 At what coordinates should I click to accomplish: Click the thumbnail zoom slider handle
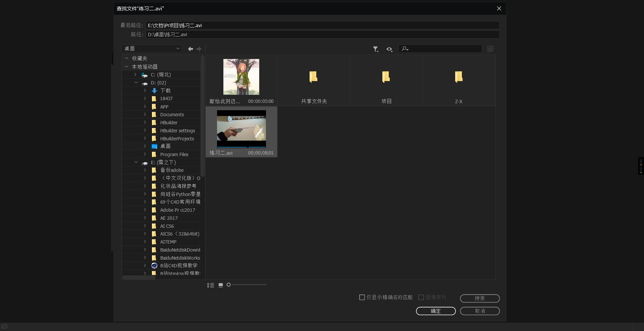[228, 285]
